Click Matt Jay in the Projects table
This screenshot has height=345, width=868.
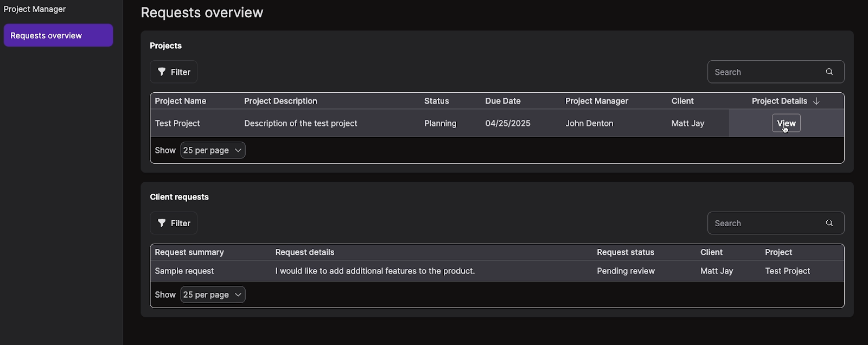coord(688,123)
